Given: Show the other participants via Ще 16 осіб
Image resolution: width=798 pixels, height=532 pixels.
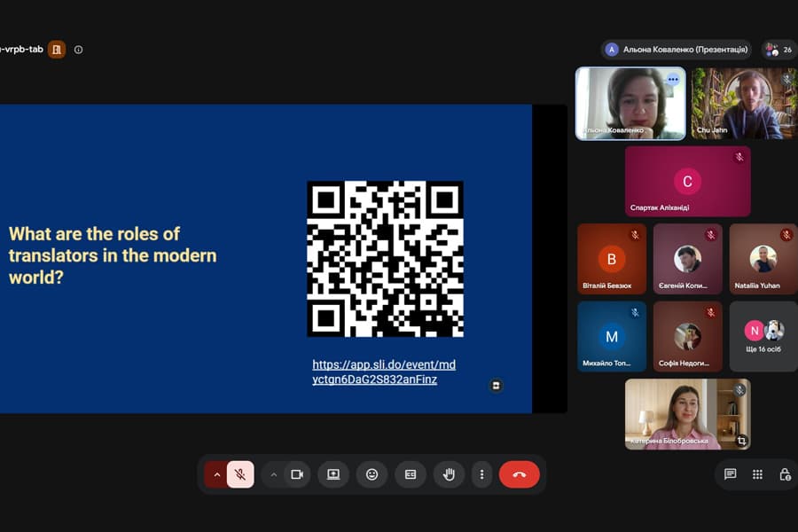Looking at the screenshot, I should pos(763,337).
